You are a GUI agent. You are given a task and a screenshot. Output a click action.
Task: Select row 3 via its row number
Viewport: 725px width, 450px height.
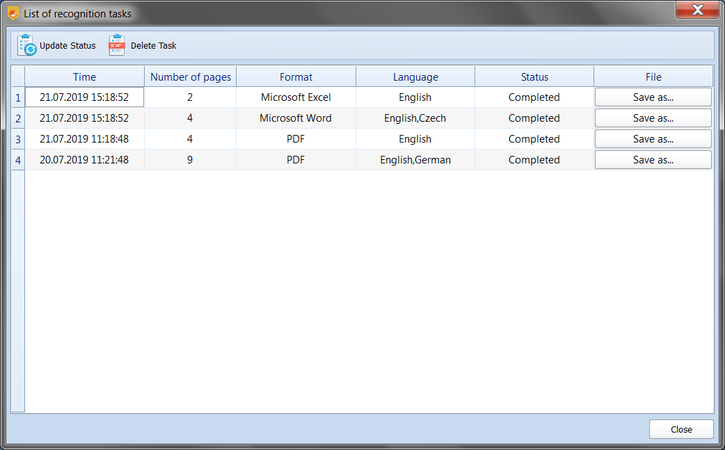coord(17,140)
